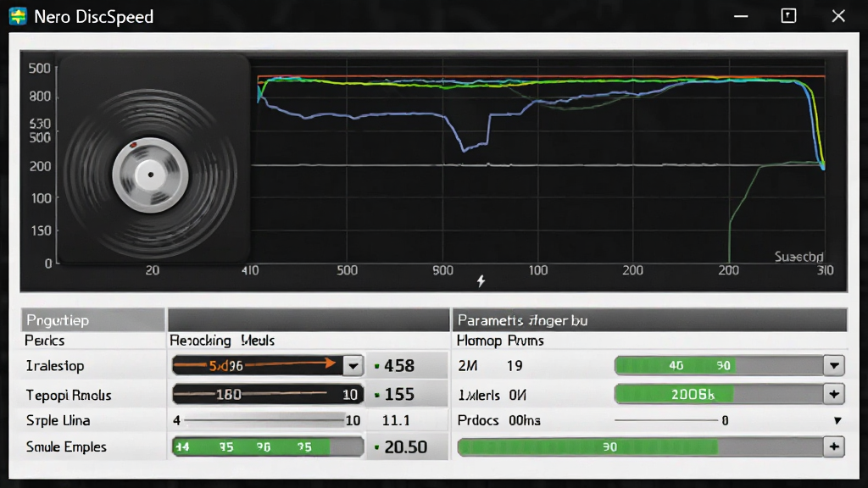Click the Suaecbd label in graph
The height and width of the screenshot is (488, 868).
(798, 257)
